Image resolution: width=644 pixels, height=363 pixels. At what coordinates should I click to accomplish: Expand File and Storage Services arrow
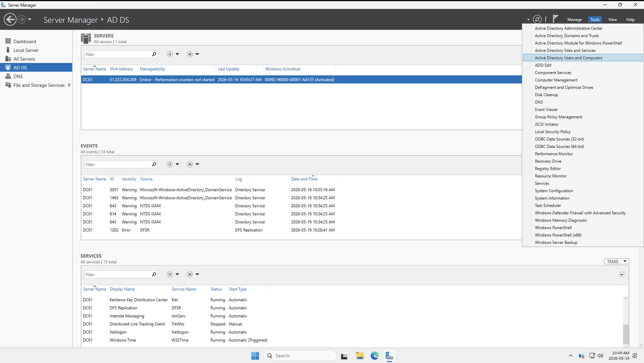click(x=69, y=85)
